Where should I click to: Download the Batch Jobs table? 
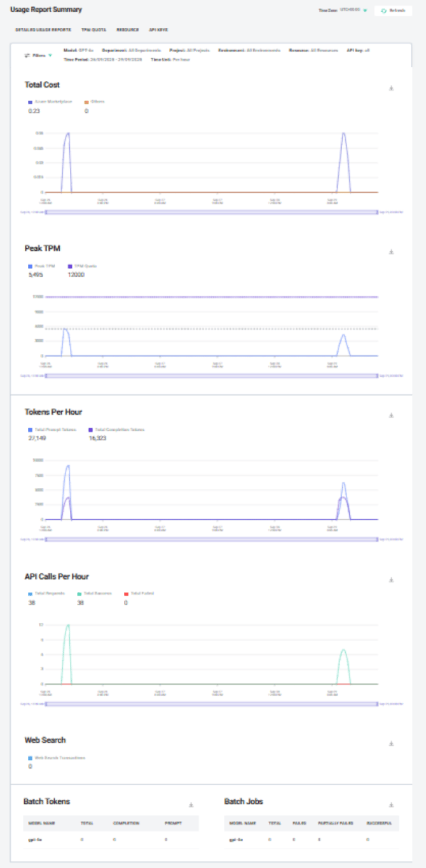tap(391, 805)
